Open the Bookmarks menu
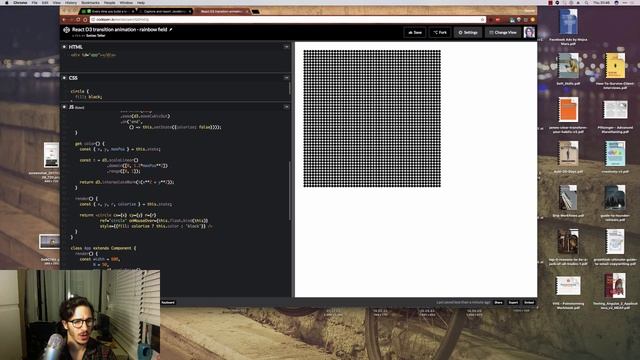This screenshot has height=360, width=640. [90, 2]
